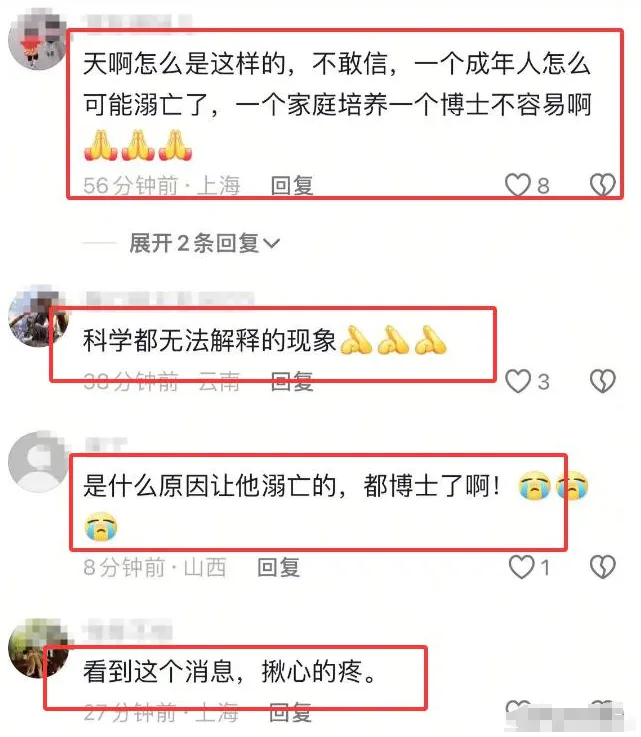The height and width of the screenshot is (737, 641).
Task: Open first commenter's avatar profile
Action: point(39,41)
